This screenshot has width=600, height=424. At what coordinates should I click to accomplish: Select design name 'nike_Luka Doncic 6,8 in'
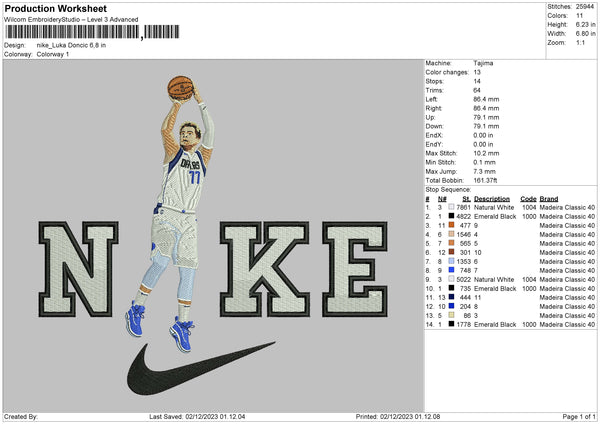click(x=71, y=45)
